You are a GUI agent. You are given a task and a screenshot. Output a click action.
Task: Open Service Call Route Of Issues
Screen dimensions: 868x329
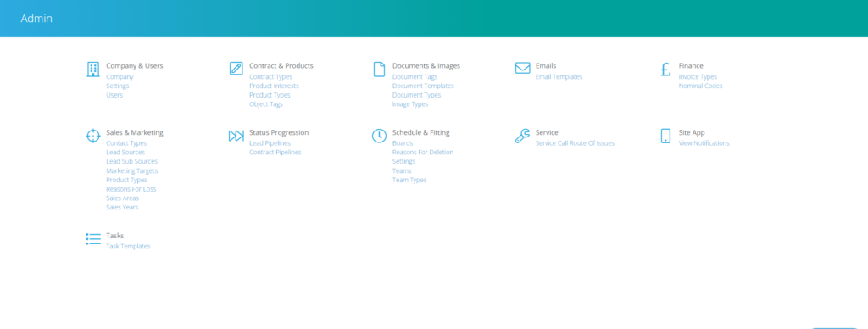click(575, 143)
